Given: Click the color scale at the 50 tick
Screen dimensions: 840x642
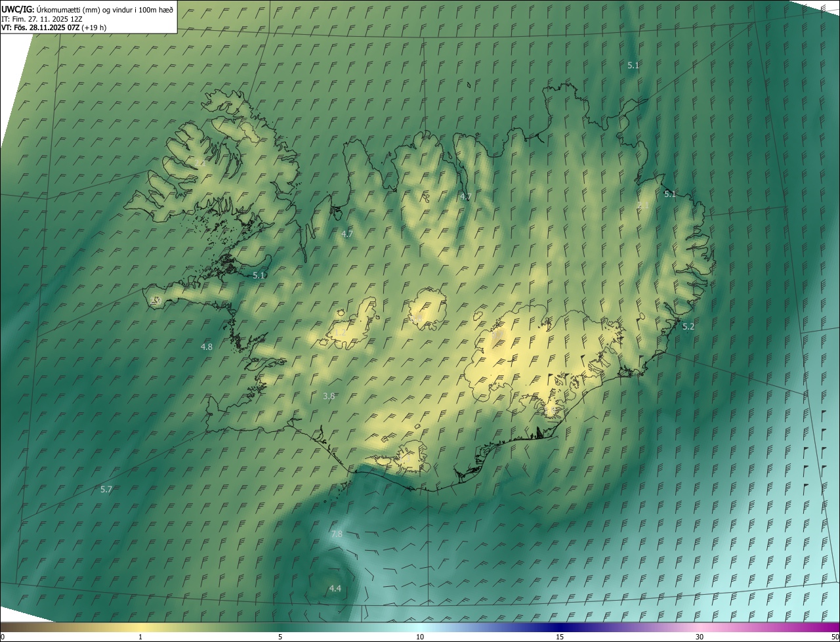Looking at the screenshot, I should (x=835, y=637).
